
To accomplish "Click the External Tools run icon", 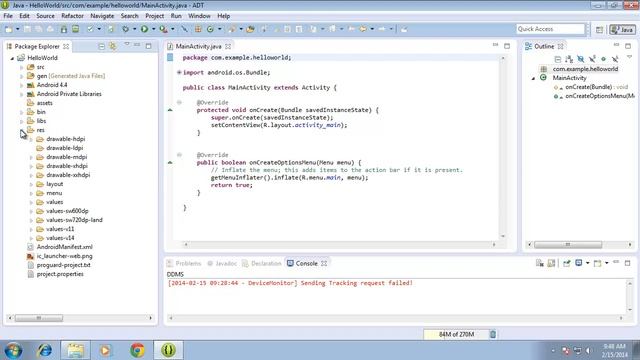I will click(163, 29).
